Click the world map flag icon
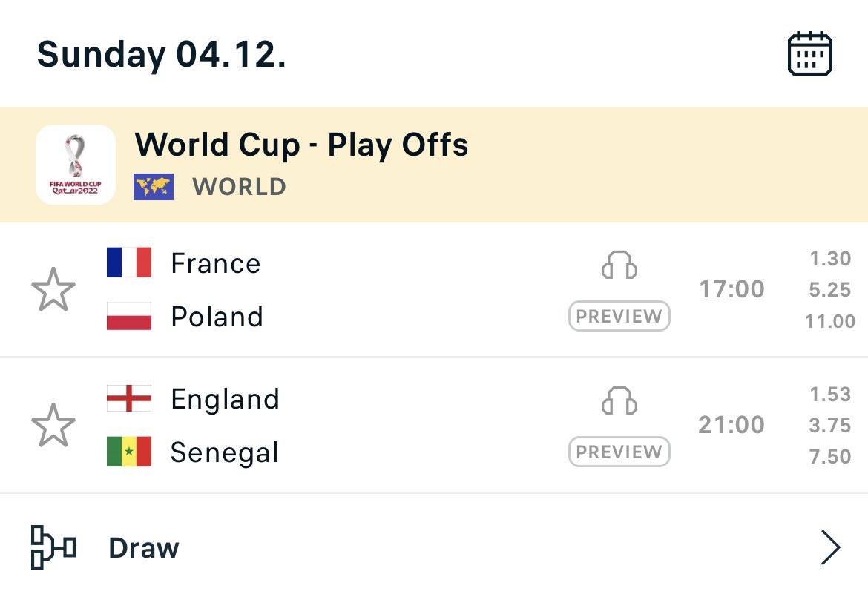Image resolution: width=868 pixels, height=597 pixels. [x=154, y=187]
